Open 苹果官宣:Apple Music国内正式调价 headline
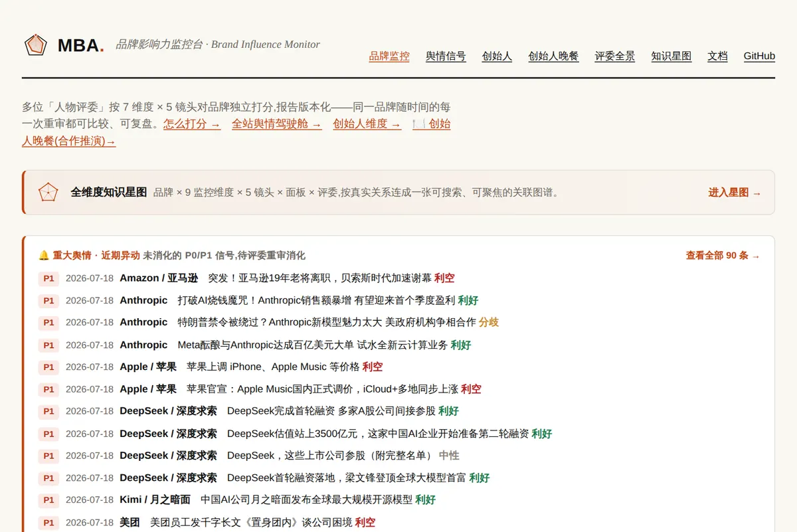The height and width of the screenshot is (532, 797). click(x=322, y=389)
